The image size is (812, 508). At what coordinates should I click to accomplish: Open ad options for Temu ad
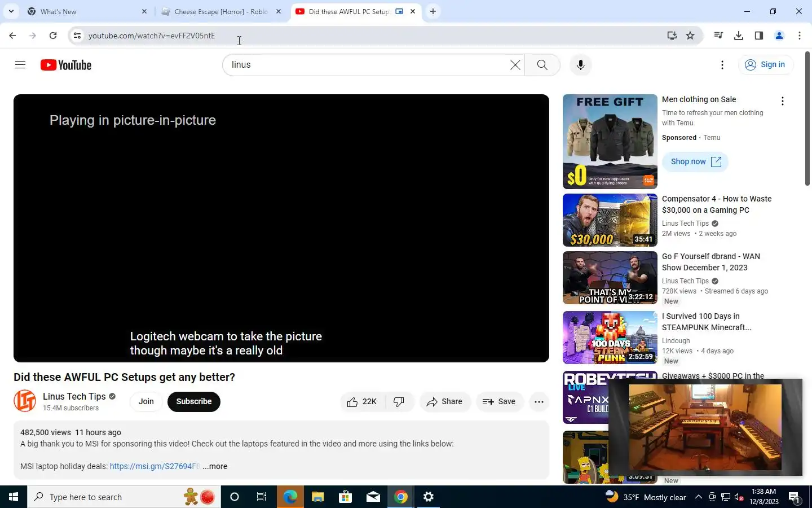coord(782,101)
